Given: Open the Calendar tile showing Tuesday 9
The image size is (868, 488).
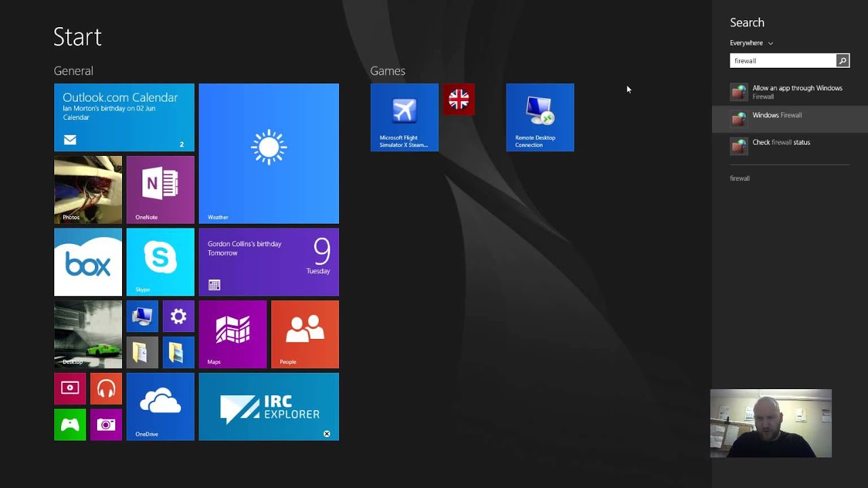Looking at the screenshot, I should [269, 262].
